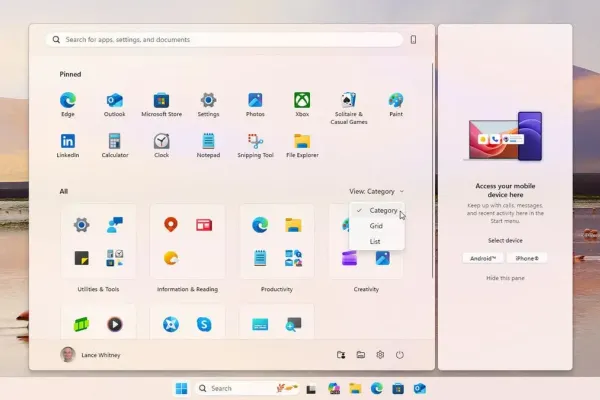
Task: Open Sticky Notes in Utilities & Tools
Action: tap(82, 258)
